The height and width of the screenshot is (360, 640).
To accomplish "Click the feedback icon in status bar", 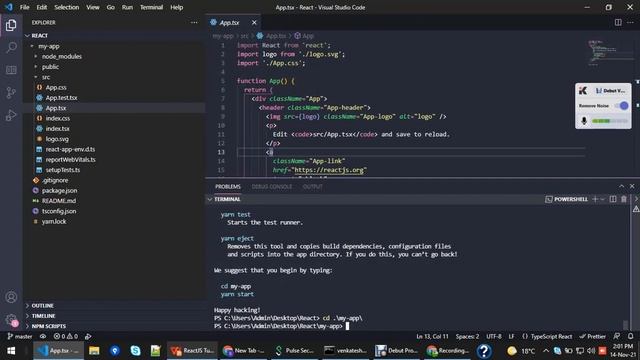I will [616, 336].
